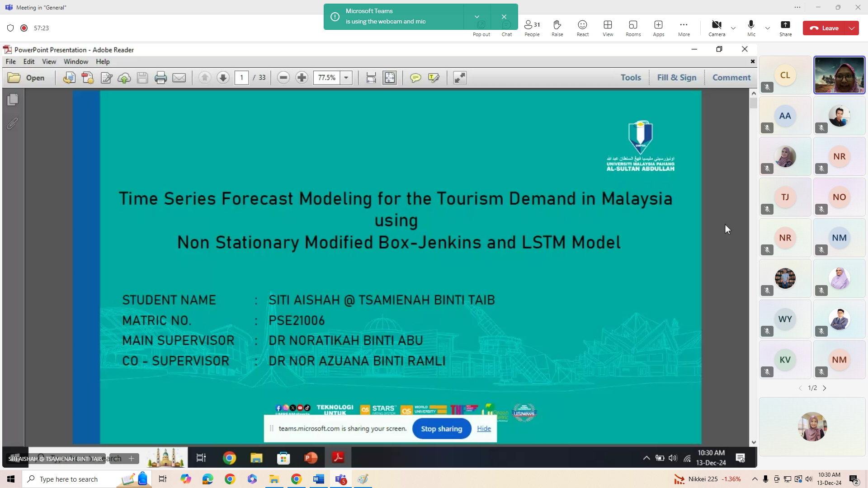Image resolution: width=868 pixels, height=488 pixels.
Task: Go to previous participants page arrow
Action: click(x=800, y=388)
